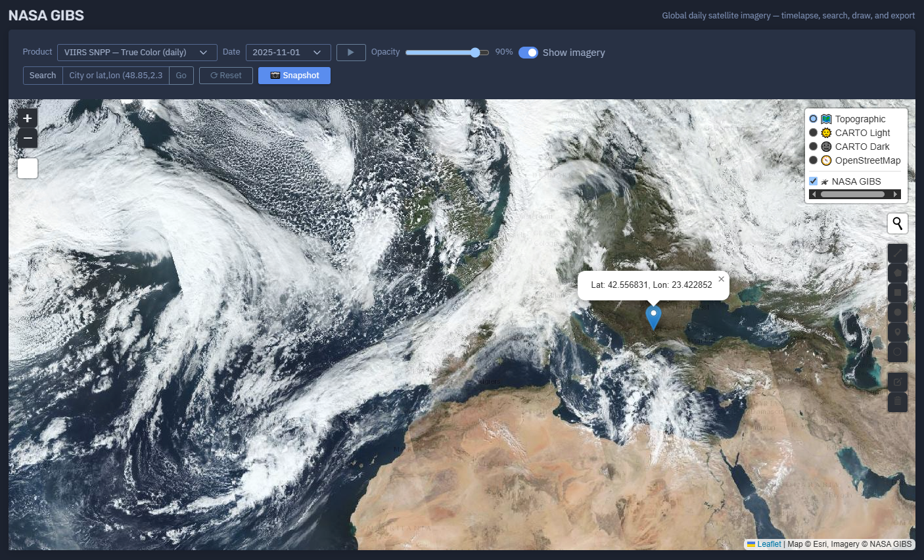The image size is (924, 560).
Task: Select the draw polyline tool
Action: point(898,253)
